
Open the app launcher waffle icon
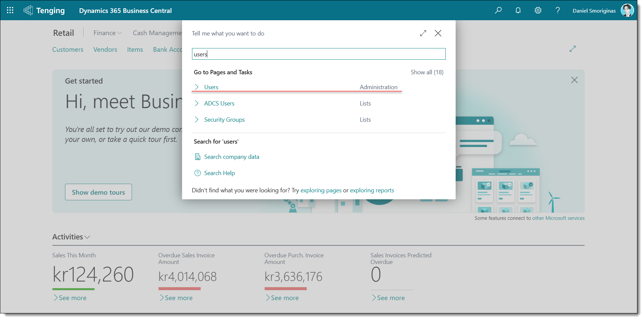pos(10,10)
